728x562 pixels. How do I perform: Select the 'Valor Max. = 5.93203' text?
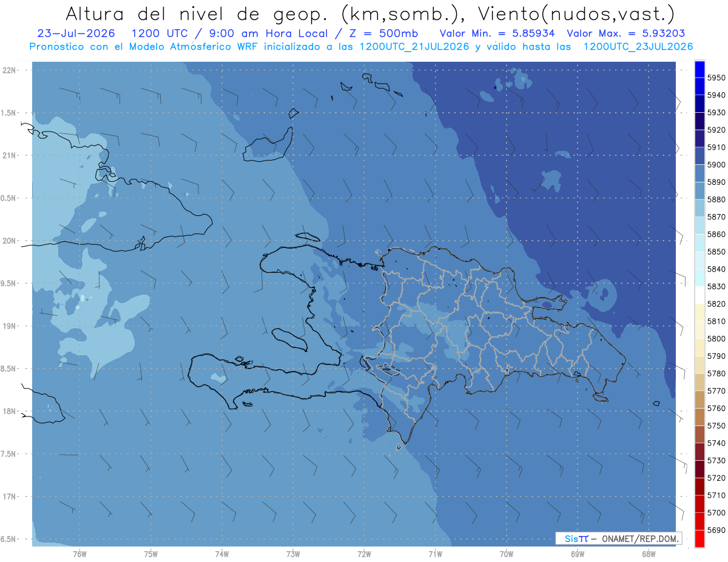click(x=626, y=33)
